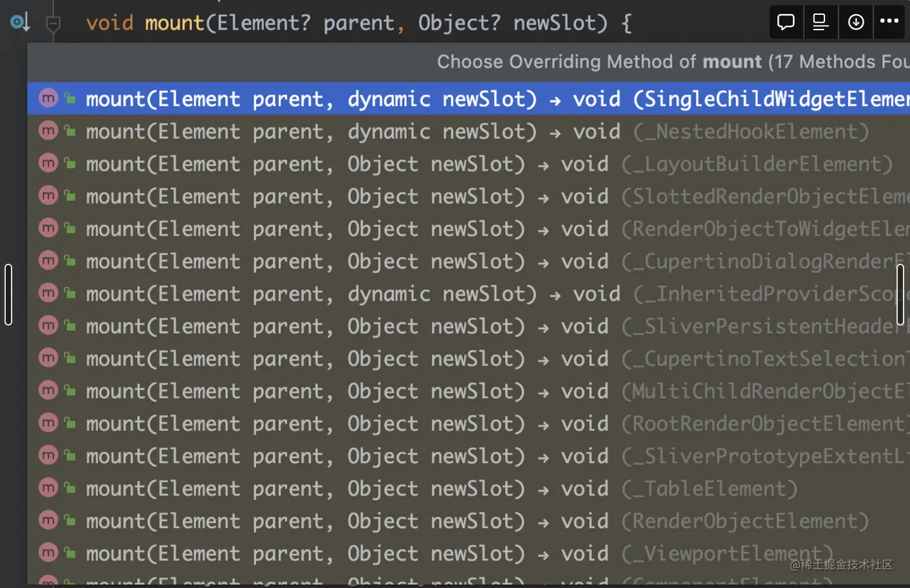The width and height of the screenshot is (910, 588).
Task: Click the comment bubble icon
Action: pyautogui.click(x=786, y=22)
